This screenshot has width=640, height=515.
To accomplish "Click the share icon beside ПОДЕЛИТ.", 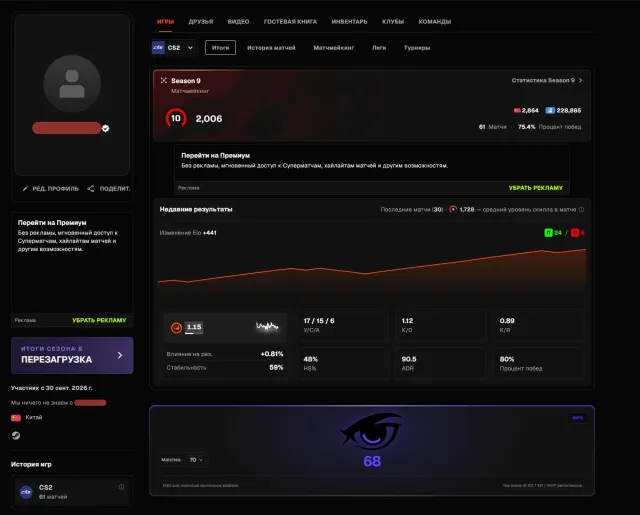I will coord(91,189).
